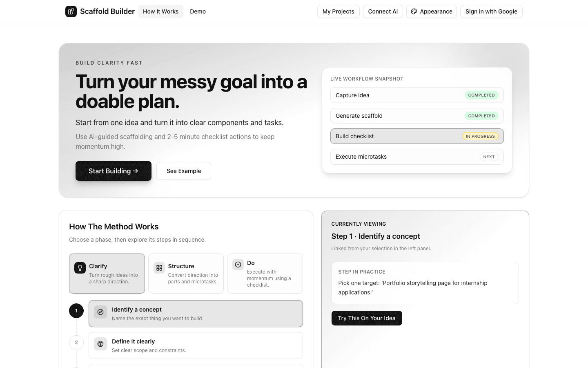
Task: Select the lightbulb icon on the Clarify card
Action: click(x=80, y=267)
